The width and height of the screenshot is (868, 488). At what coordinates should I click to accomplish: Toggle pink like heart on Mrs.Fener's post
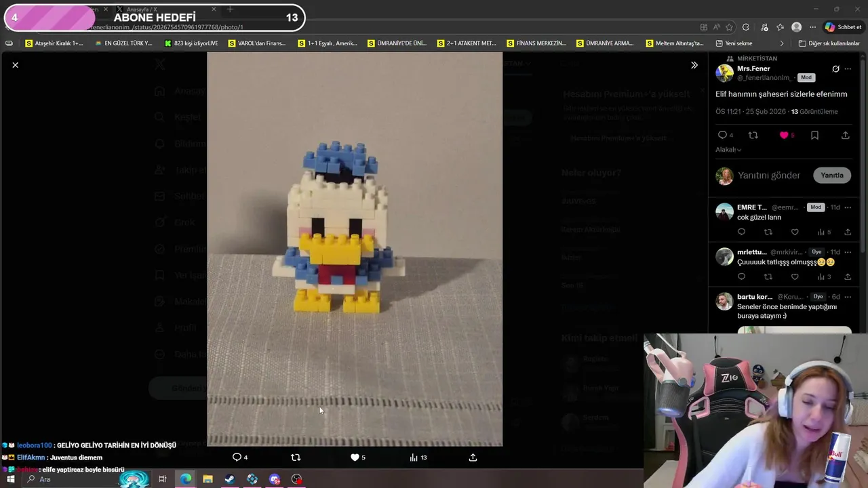click(x=784, y=135)
